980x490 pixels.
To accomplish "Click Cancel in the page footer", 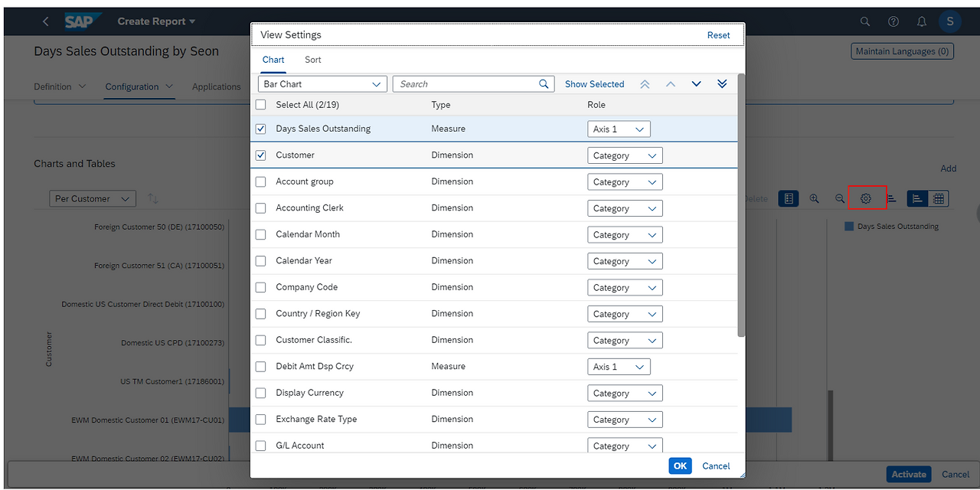I will 955,475.
